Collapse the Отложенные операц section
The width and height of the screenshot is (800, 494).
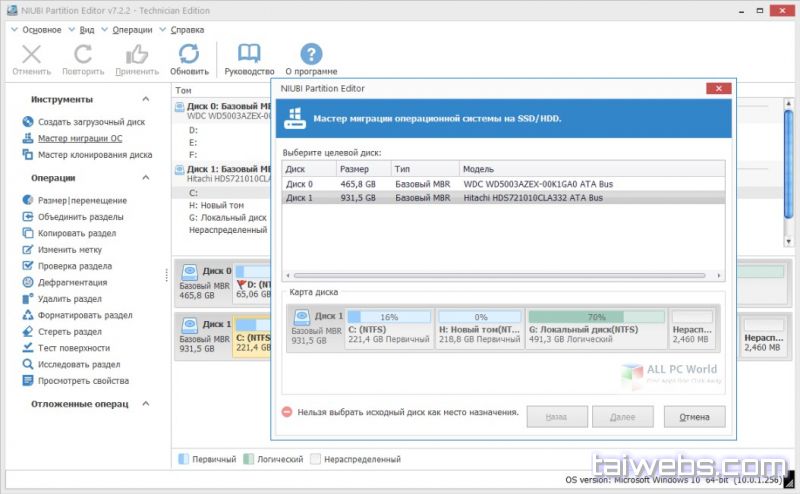[145, 404]
